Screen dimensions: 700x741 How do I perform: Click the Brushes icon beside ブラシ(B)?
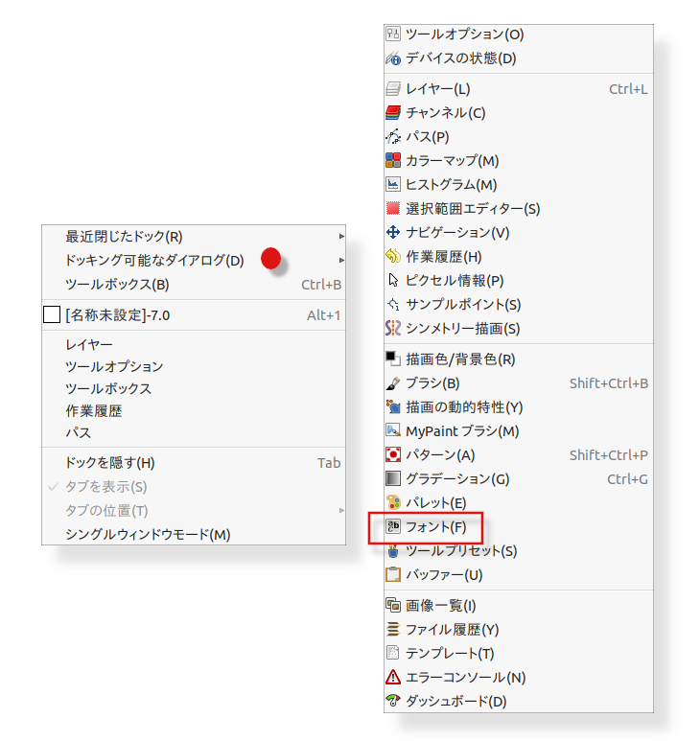tap(393, 383)
